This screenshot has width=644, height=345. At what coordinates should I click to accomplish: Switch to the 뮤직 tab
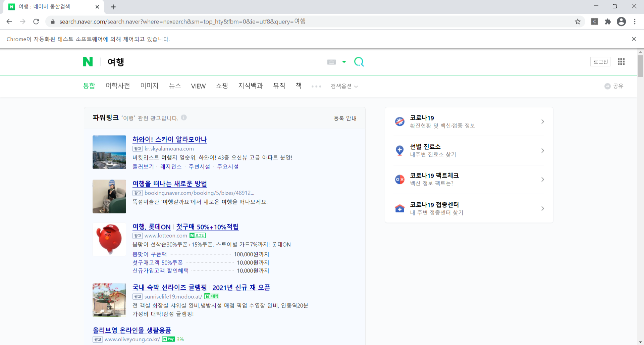point(279,86)
